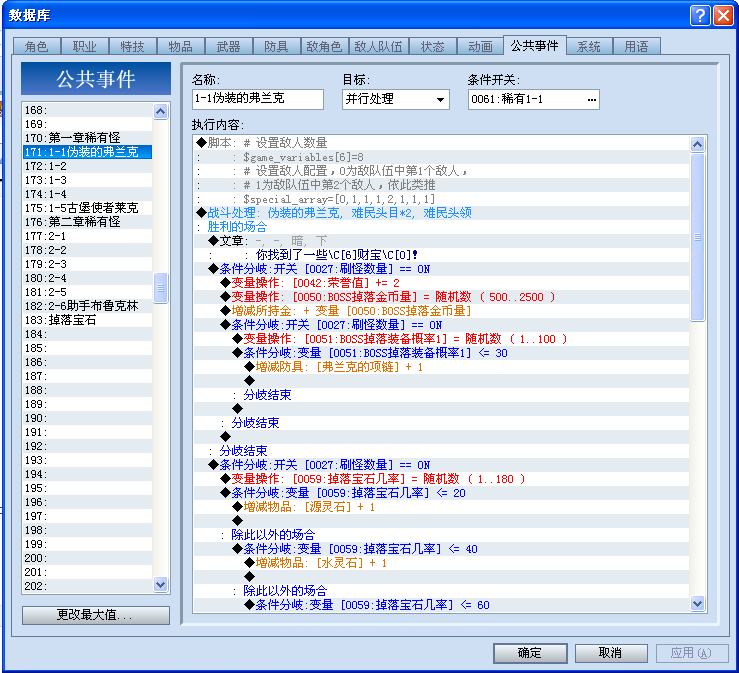Click the 确定 button
The image size is (739, 673).
[x=530, y=653]
